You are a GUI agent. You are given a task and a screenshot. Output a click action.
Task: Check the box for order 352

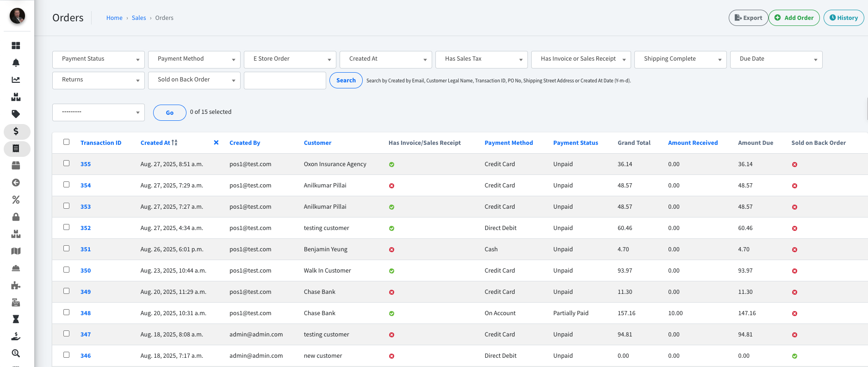point(66,227)
